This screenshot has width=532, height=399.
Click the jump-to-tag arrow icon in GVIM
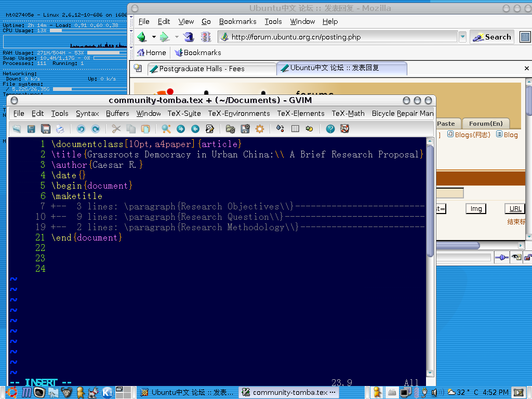click(x=310, y=129)
